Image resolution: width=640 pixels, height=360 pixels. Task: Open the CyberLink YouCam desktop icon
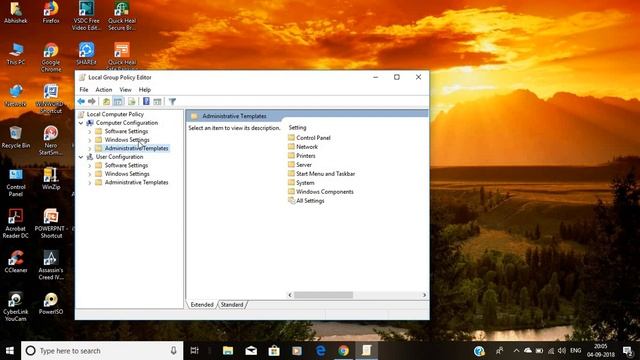point(16,307)
